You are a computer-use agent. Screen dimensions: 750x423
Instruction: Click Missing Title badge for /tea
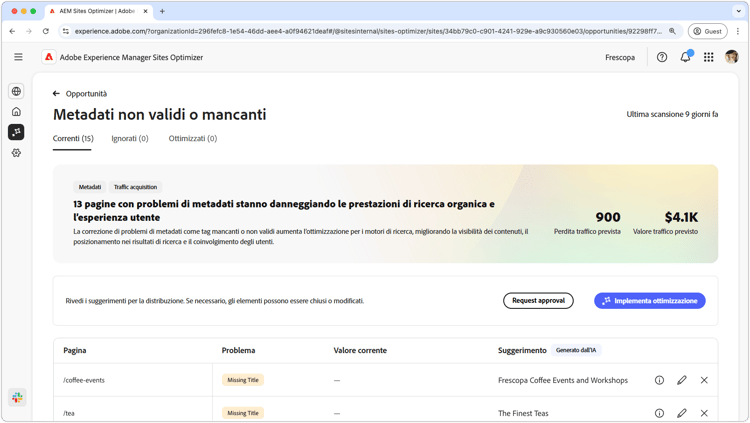[243, 413]
